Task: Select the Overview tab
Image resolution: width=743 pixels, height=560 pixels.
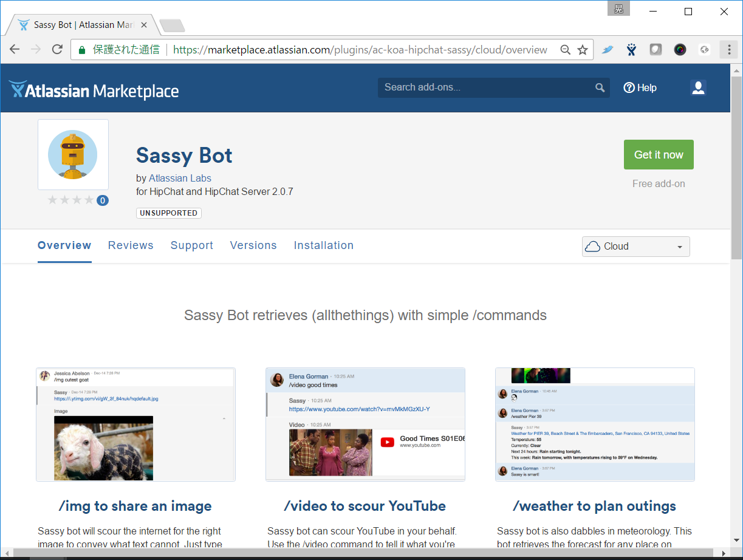Action: coord(64,245)
